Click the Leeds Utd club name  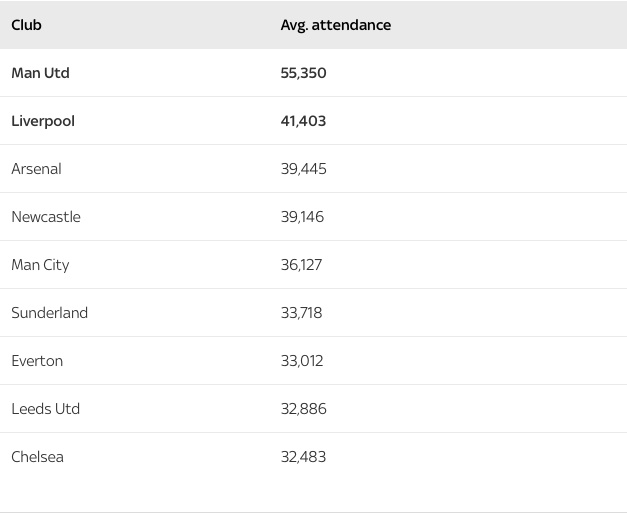pyautogui.click(x=45, y=409)
